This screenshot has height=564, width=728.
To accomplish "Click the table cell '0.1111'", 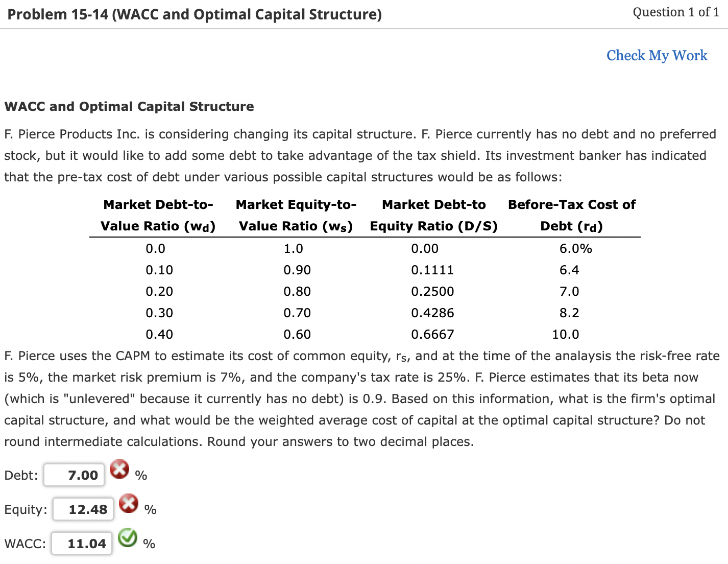I will coord(432,270).
